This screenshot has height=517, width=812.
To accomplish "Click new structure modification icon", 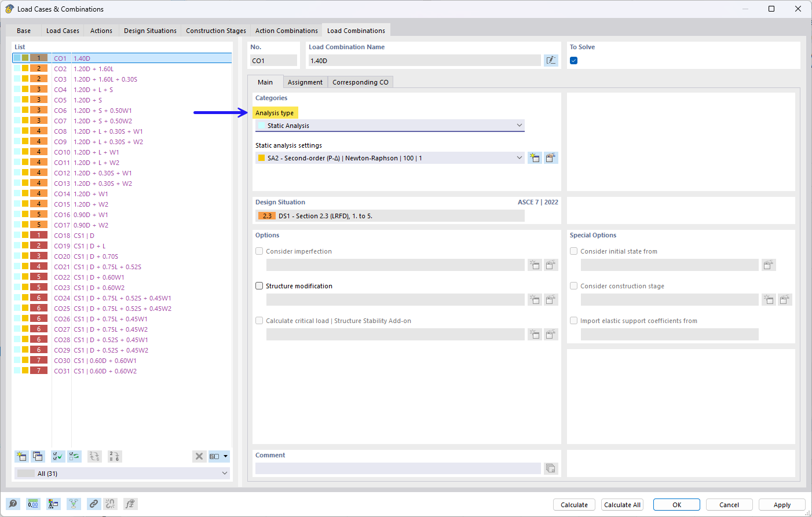I will click(x=535, y=300).
